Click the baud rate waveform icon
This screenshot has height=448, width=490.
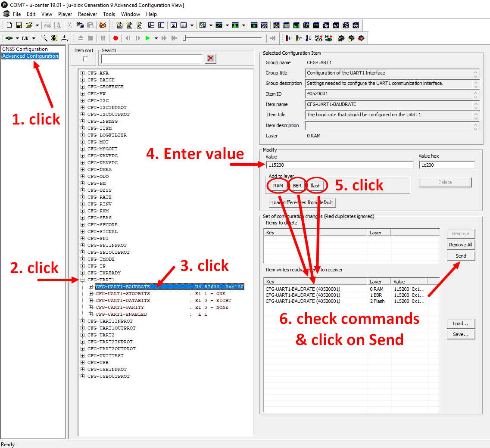(x=25, y=38)
